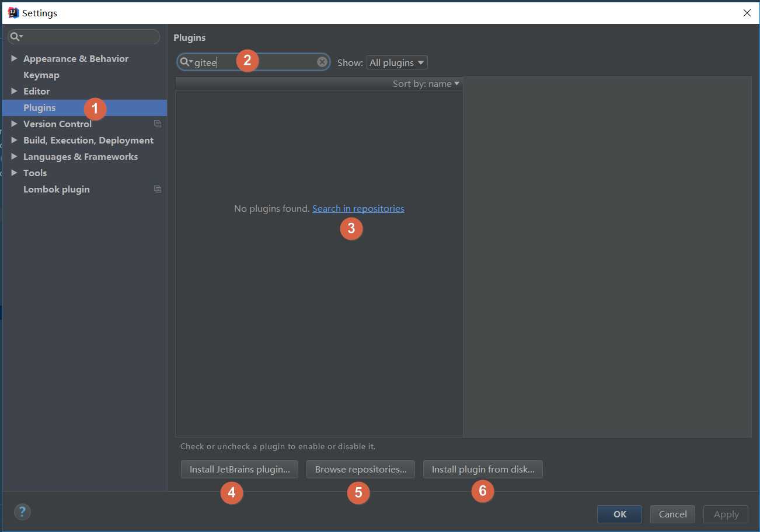Click the 'No plugins found.' message
Image resolution: width=760 pixels, height=532 pixels.
[x=271, y=208]
